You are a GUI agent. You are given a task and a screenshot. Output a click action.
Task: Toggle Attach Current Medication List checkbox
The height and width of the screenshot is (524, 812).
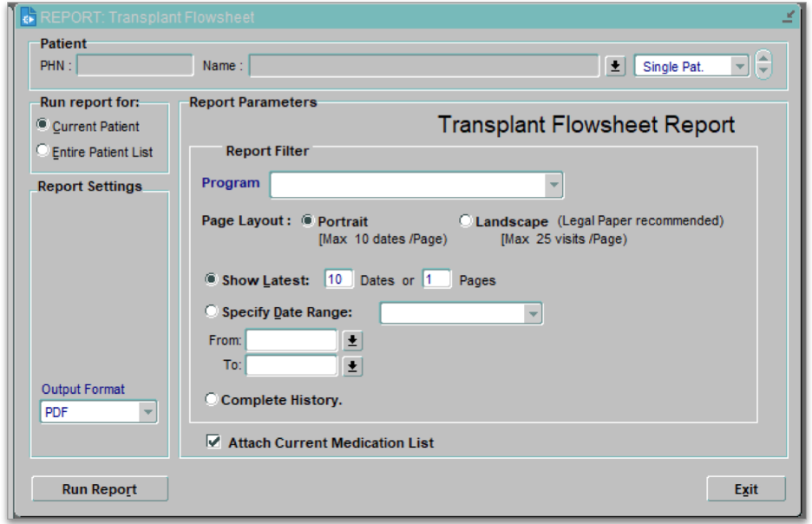click(x=213, y=442)
